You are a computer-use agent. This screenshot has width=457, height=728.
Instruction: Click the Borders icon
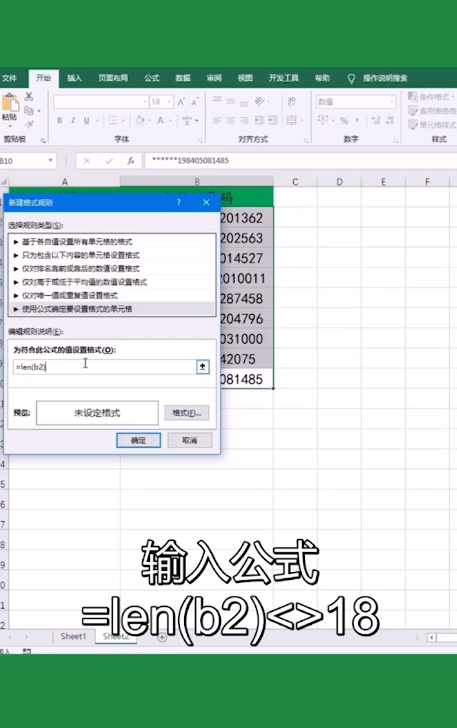[x=113, y=120]
